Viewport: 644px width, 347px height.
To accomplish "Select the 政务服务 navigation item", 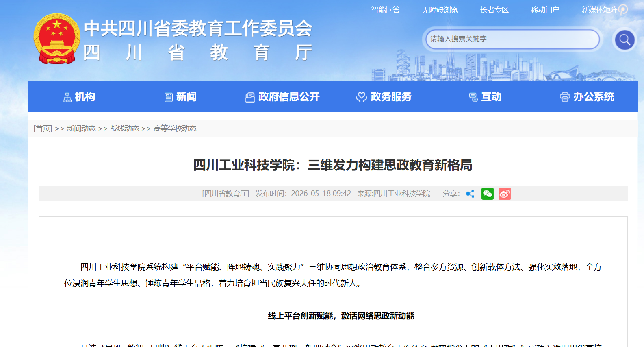I will coord(384,97).
